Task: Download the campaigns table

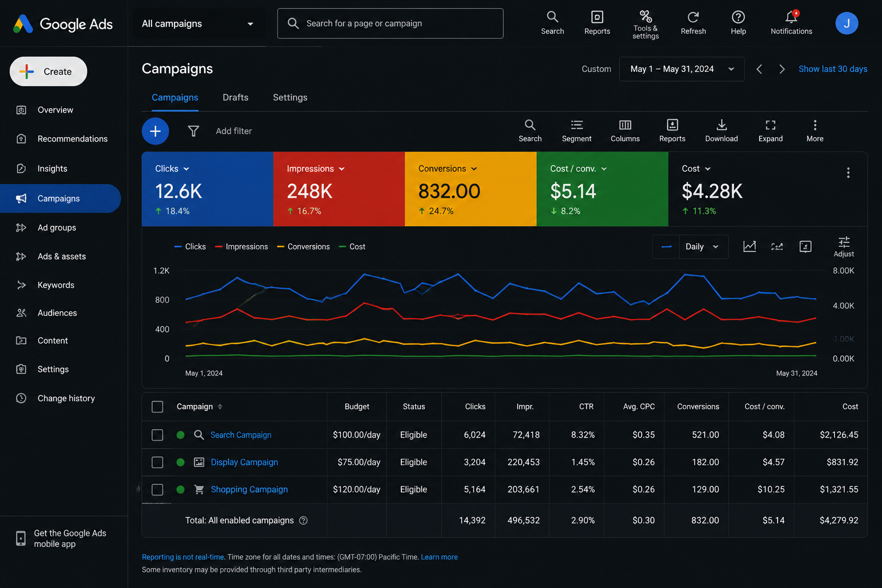Action: click(721, 131)
